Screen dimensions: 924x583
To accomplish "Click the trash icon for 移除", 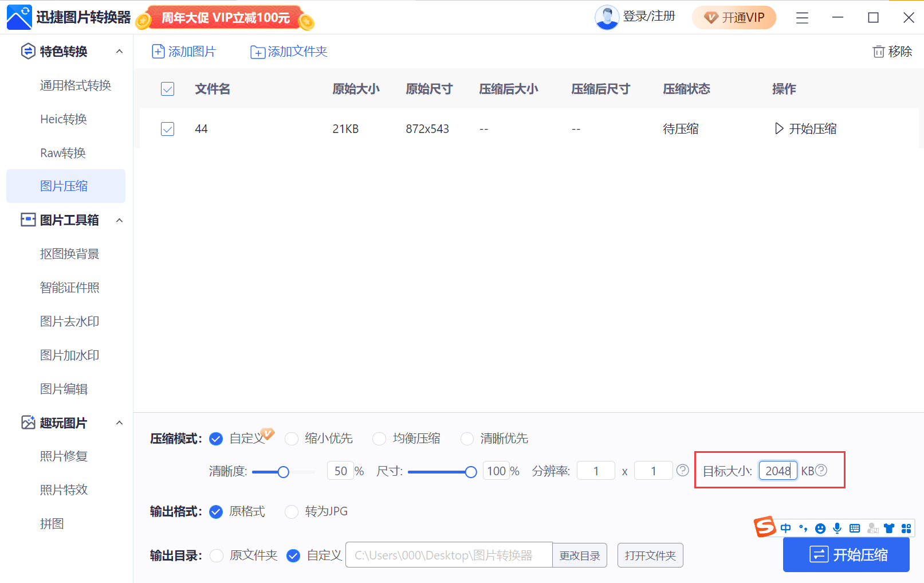I will [x=878, y=52].
